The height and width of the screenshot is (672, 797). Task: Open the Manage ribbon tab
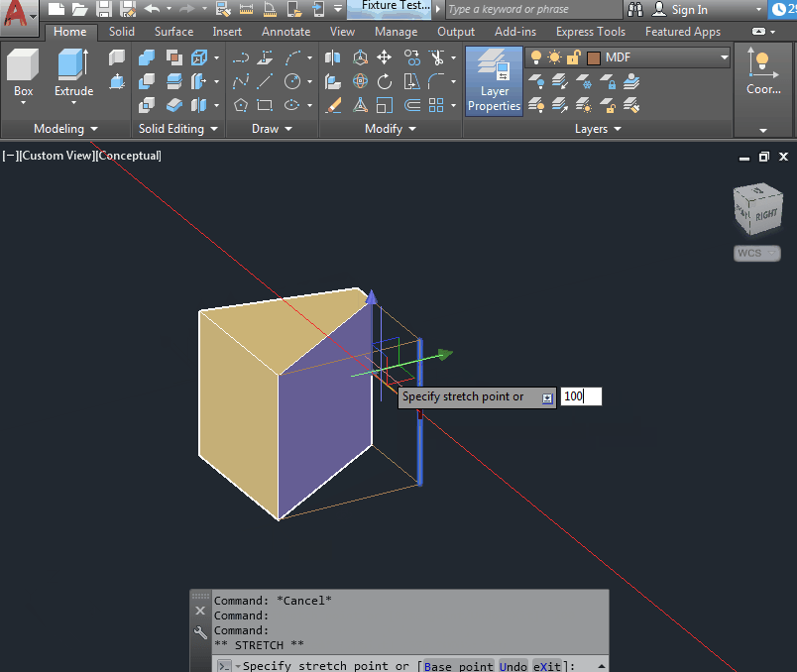pyautogui.click(x=396, y=32)
